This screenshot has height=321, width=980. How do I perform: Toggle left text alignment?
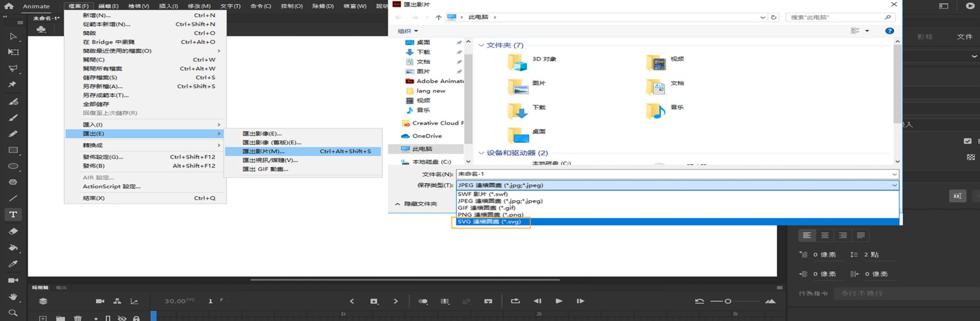click(x=806, y=235)
